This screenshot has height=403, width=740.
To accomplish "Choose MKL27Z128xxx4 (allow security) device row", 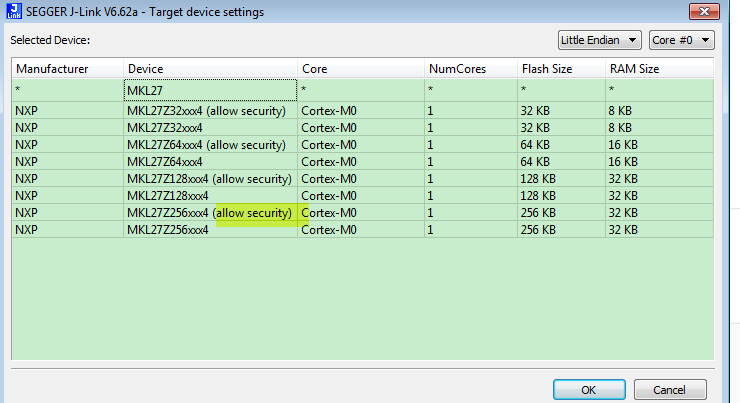I will (208, 179).
